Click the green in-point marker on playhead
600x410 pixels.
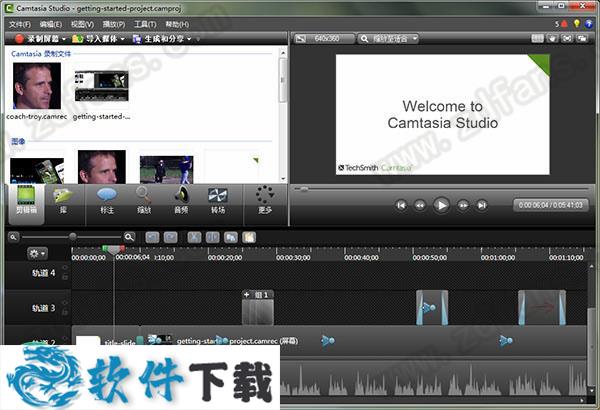(x=105, y=249)
